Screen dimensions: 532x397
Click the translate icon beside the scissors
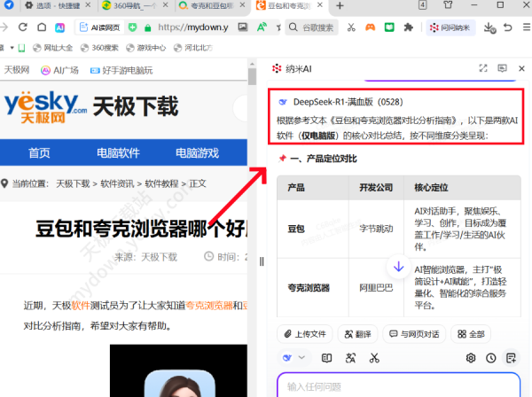[x=350, y=358]
